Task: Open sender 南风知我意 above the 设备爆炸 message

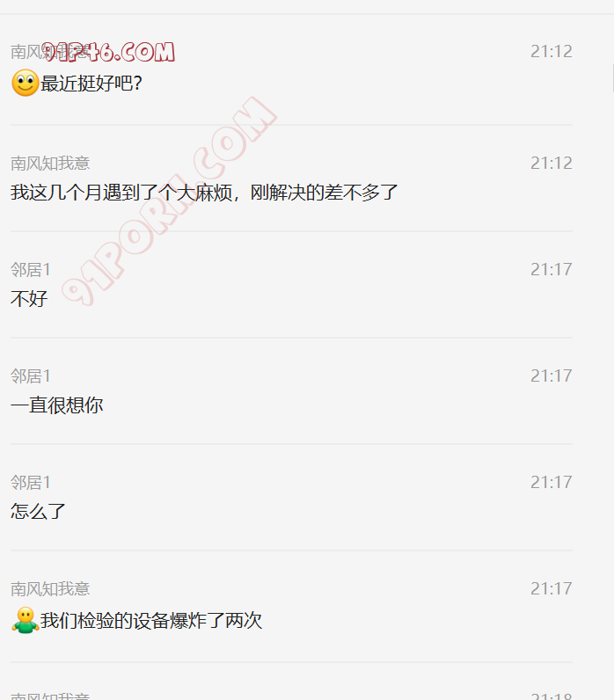Action: coord(50,589)
